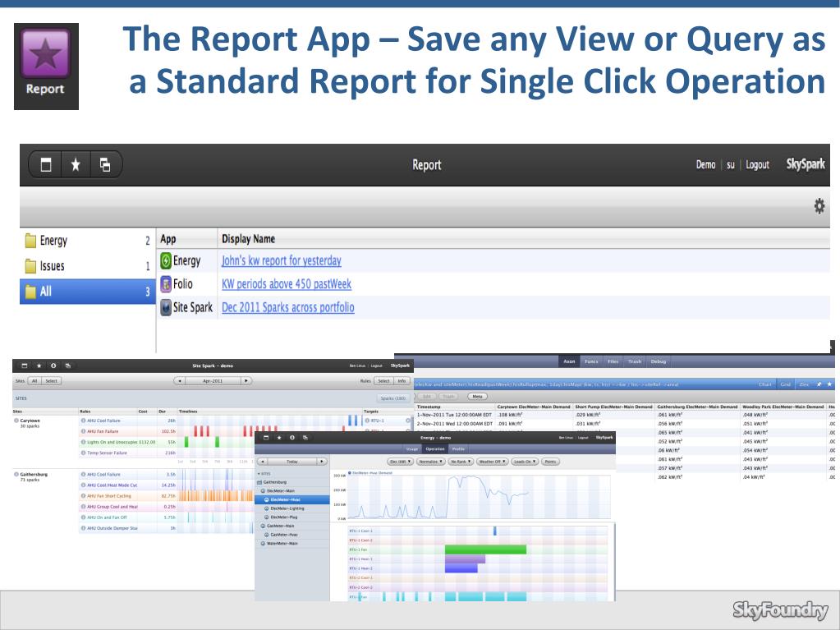Open the Today date picker in Energy window
The height and width of the screenshot is (630, 840).
point(292,462)
